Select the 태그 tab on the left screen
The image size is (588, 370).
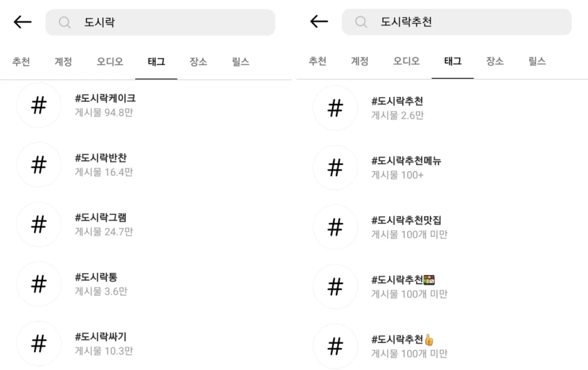click(156, 62)
